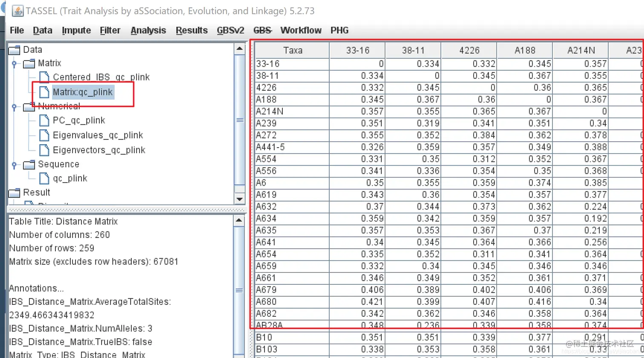This screenshot has width=644, height=358.
Task: Click the Data root folder icon
Action: click(14, 50)
